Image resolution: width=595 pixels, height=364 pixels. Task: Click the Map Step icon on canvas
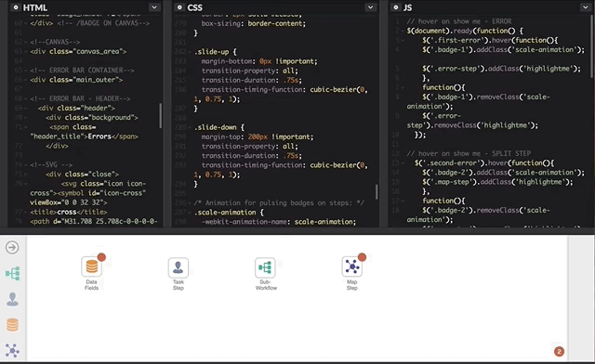pyautogui.click(x=351, y=266)
